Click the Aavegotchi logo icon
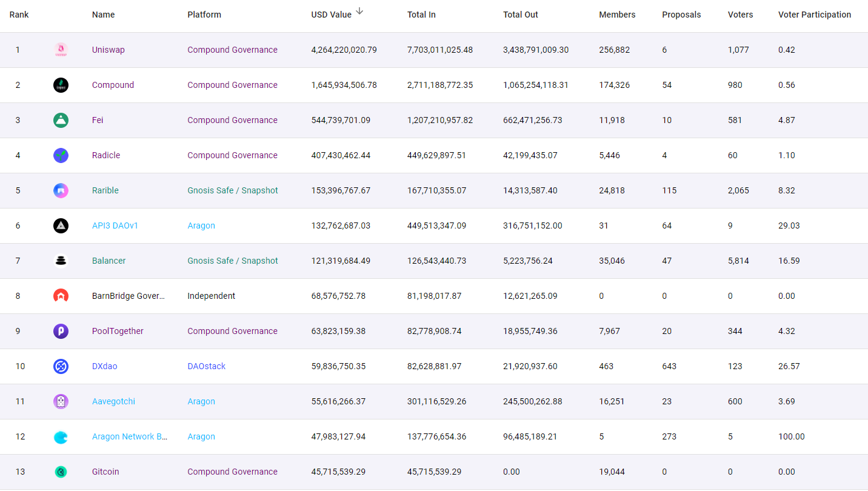 click(x=61, y=401)
